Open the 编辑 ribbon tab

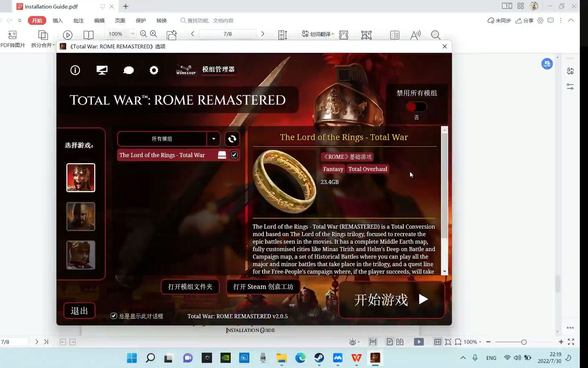point(99,20)
